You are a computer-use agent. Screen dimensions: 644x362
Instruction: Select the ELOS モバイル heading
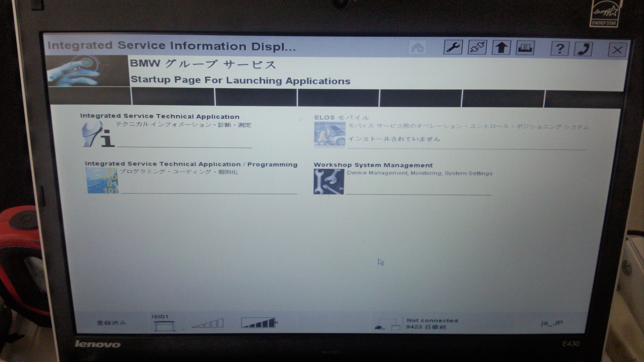[342, 118]
